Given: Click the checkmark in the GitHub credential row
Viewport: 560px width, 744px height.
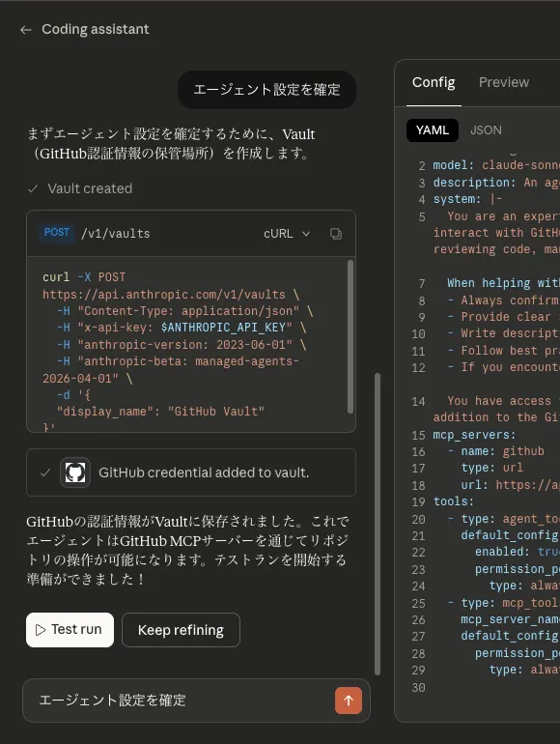Looking at the screenshot, I should pyautogui.click(x=45, y=472).
